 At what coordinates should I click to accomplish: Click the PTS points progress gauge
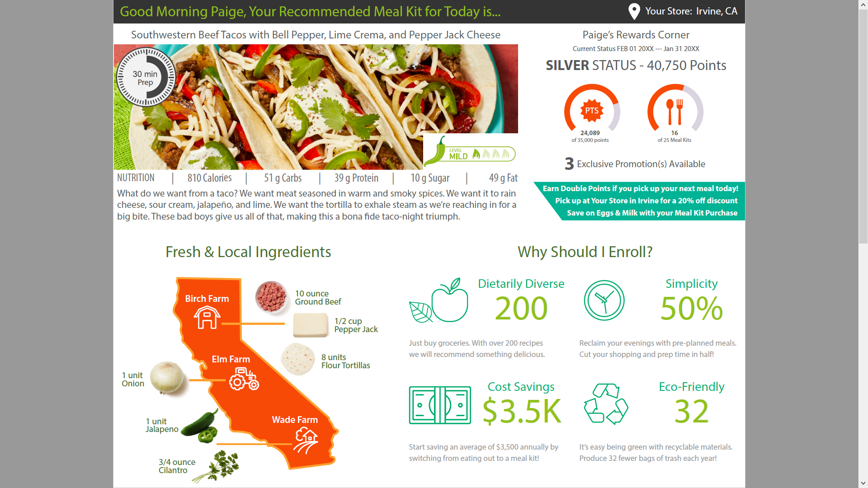(592, 111)
